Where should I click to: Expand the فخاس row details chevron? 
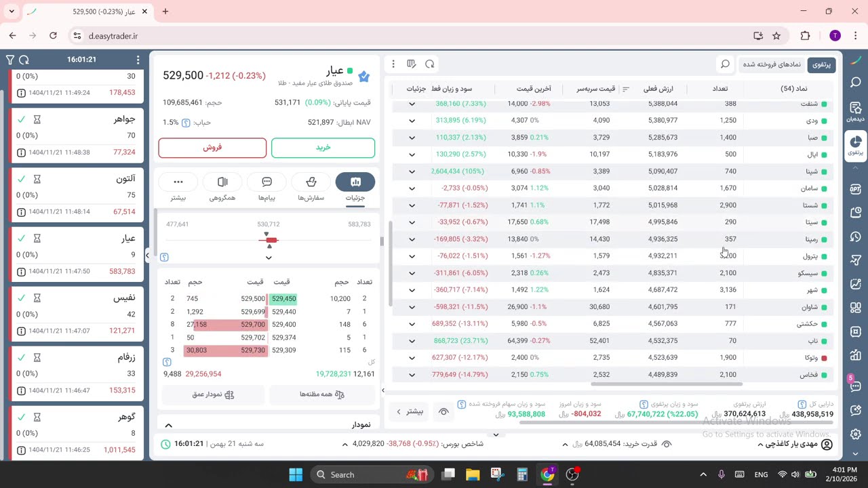click(412, 375)
